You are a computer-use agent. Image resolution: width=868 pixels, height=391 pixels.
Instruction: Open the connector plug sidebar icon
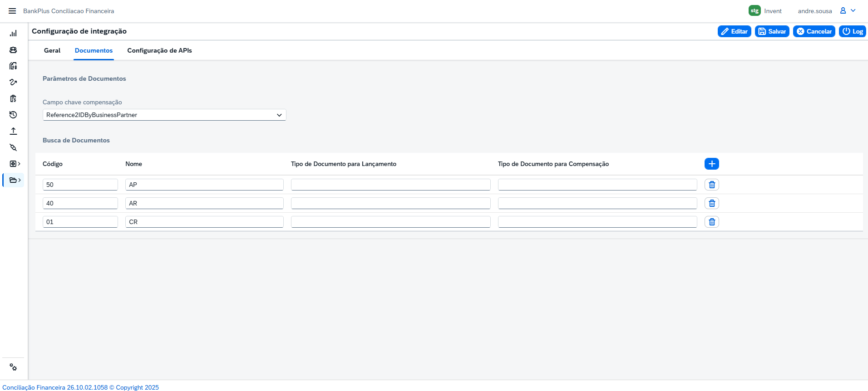(x=13, y=147)
